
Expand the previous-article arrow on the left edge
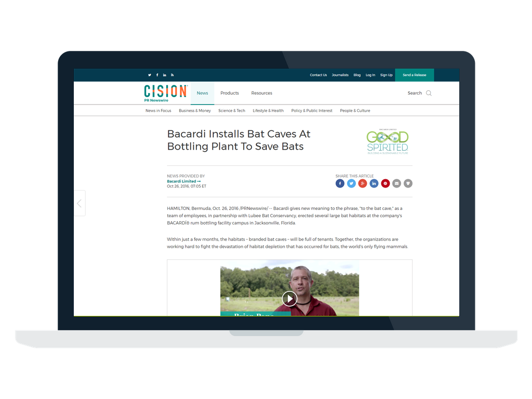tap(79, 203)
